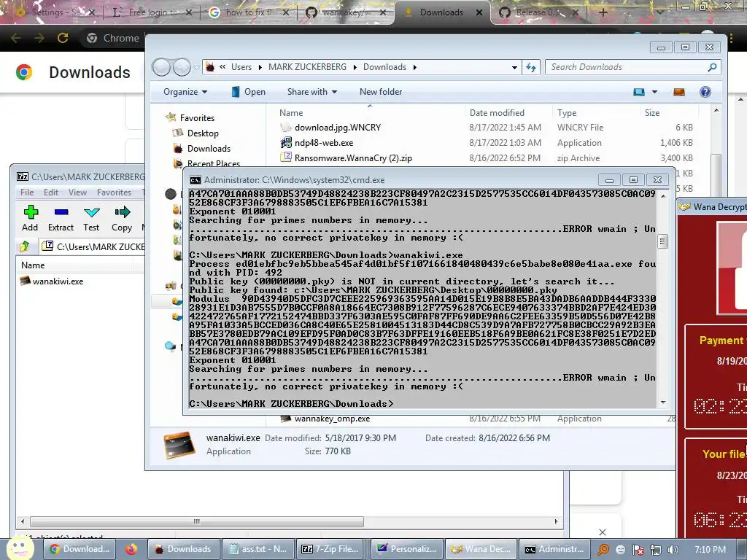The width and height of the screenshot is (747, 560).
Task: Click the taskbar clock showing 7:10 PM
Action: pos(710,550)
